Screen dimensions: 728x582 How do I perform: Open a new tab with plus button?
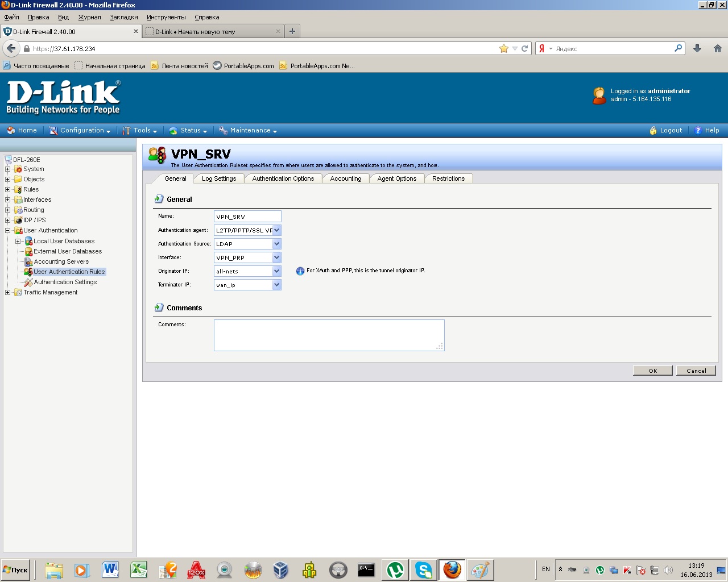click(292, 31)
